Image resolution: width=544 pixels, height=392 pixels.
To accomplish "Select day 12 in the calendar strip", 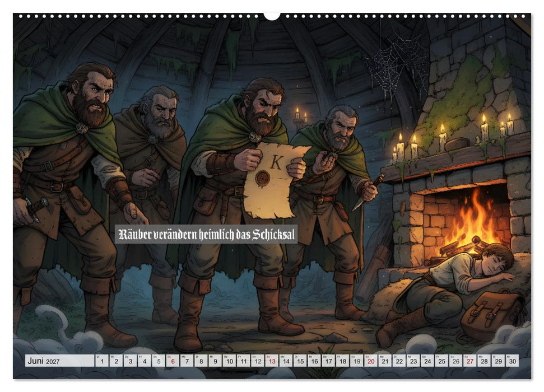I will pos(258,361).
